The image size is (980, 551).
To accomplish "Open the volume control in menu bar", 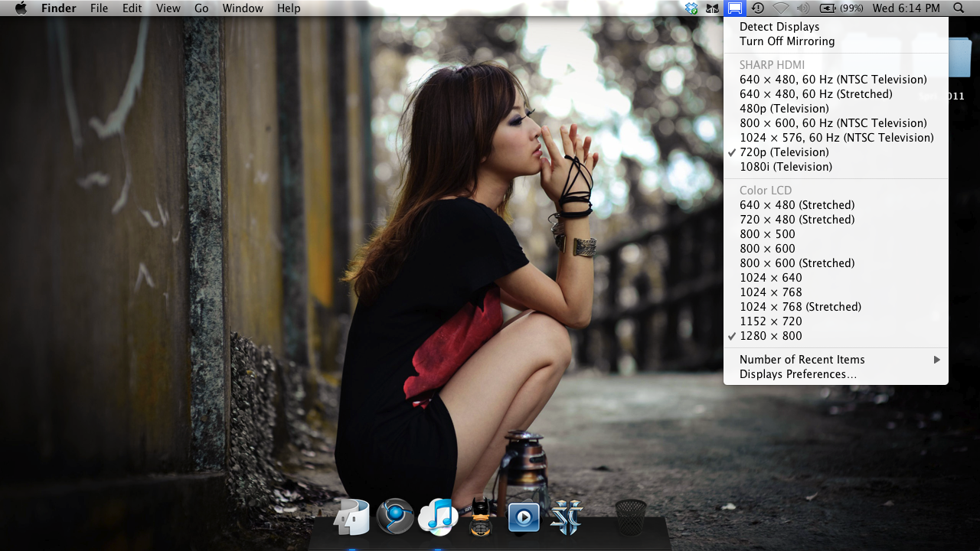I will 803,8.
